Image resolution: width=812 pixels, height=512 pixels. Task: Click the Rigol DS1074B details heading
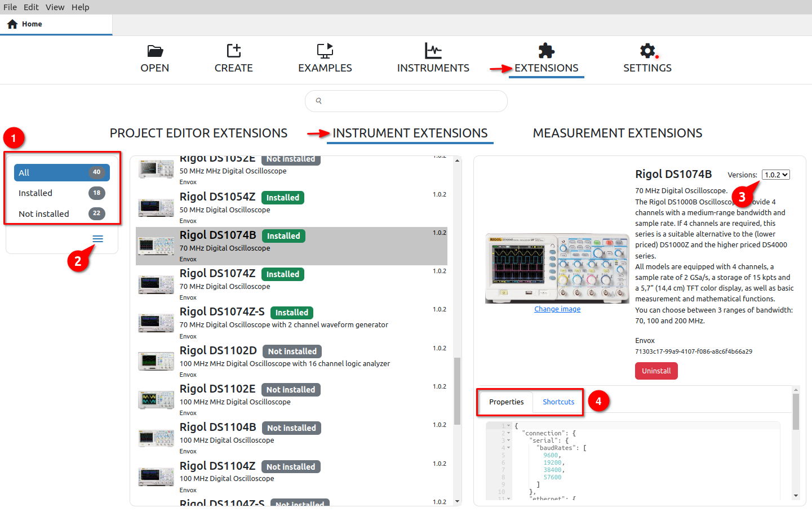(x=673, y=174)
